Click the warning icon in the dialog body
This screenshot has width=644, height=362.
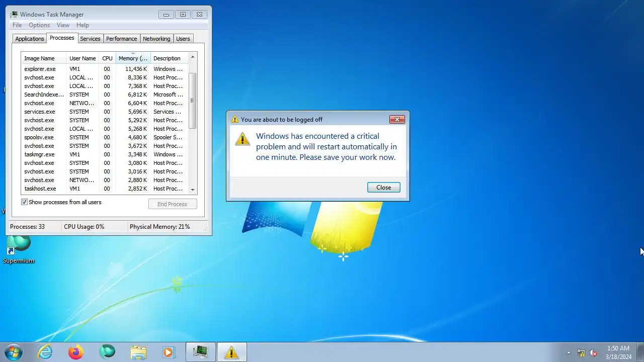coord(243,139)
